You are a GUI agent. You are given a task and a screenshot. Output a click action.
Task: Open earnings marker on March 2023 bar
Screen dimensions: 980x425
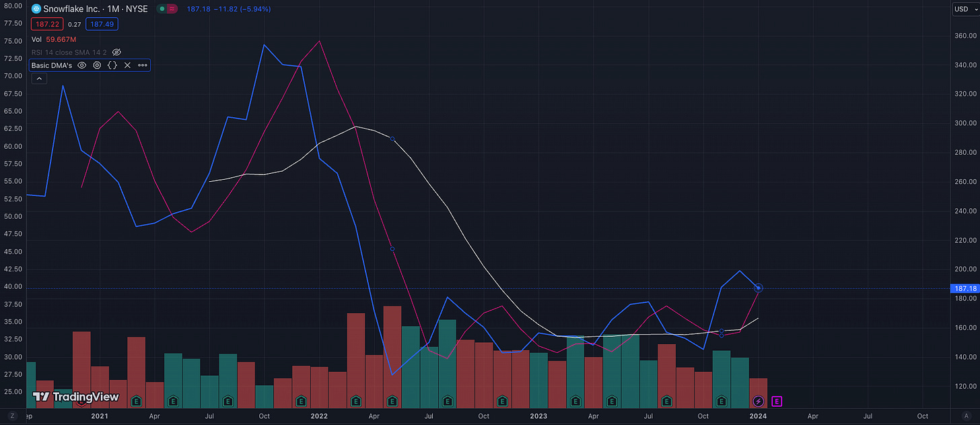[x=575, y=401]
